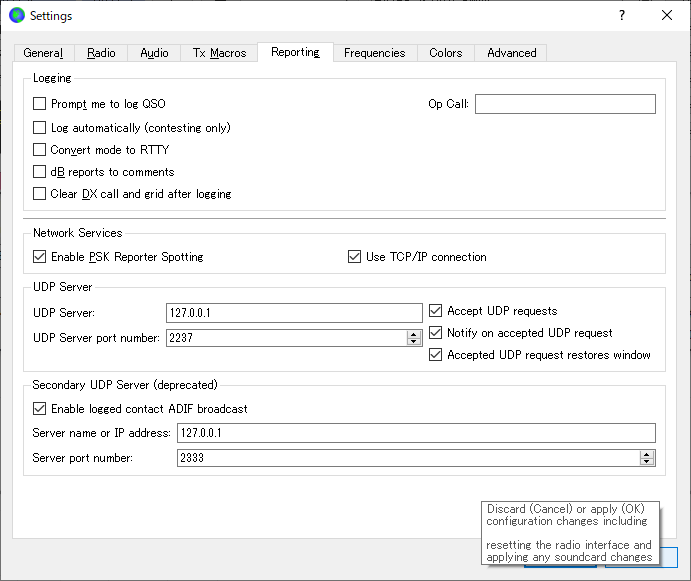Open the Advanced tab

pyautogui.click(x=512, y=53)
